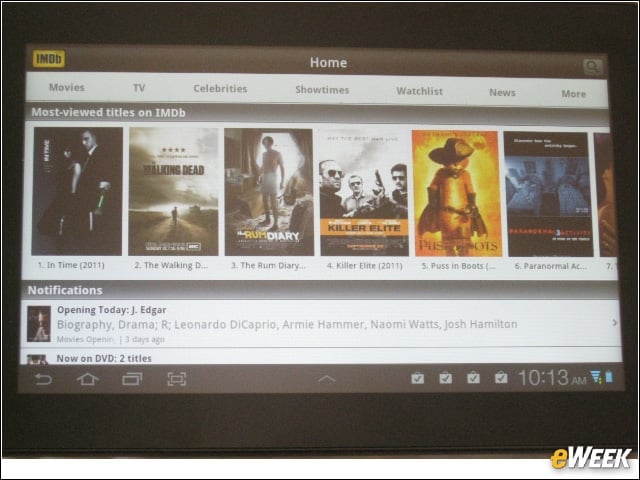Tap the IMDb logo icon

49,59
